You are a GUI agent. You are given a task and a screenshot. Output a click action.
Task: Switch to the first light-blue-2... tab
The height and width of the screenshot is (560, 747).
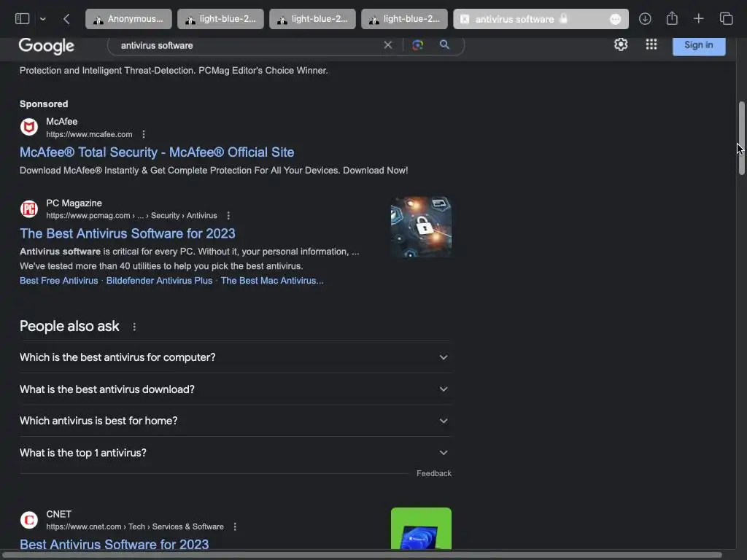click(220, 19)
